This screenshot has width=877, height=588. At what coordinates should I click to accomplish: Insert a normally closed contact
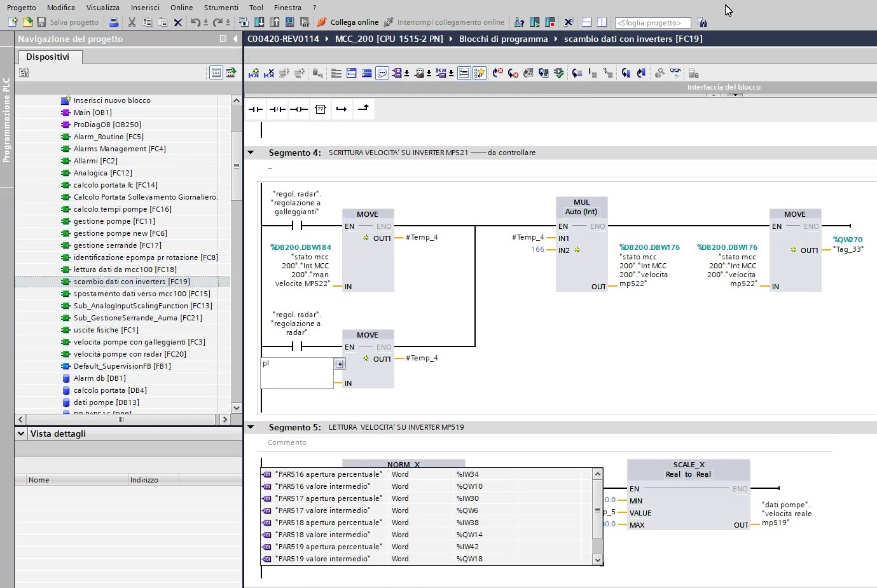point(277,109)
